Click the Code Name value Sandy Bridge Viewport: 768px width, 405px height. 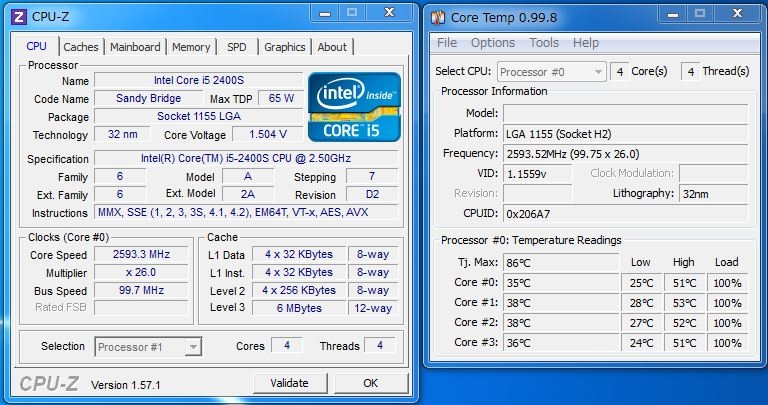[x=148, y=98]
